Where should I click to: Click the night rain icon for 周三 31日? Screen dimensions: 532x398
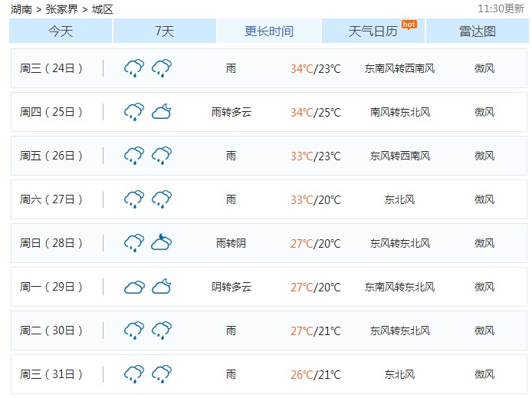tap(162, 374)
